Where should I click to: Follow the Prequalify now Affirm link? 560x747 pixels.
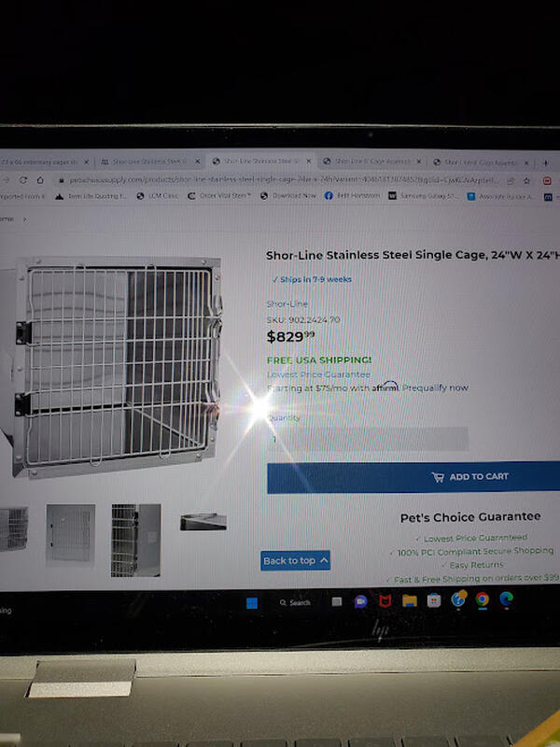435,388
